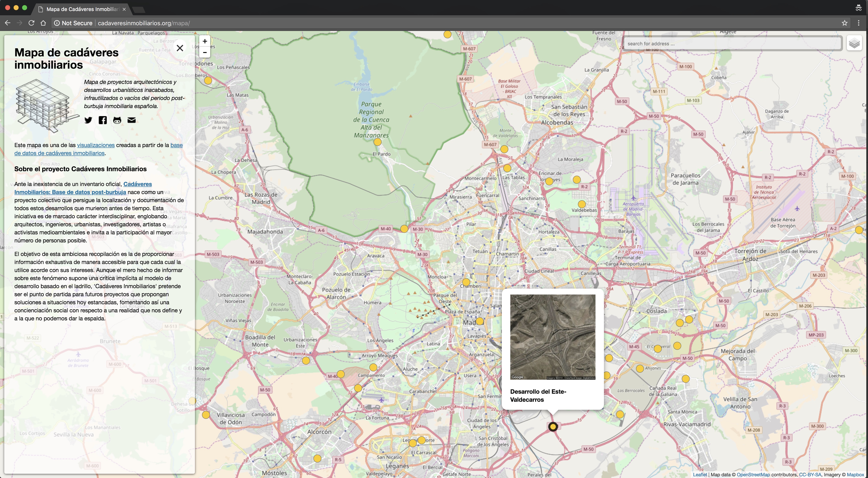The image size is (868, 478).
Task: Click the email envelope icon
Action: point(131,120)
